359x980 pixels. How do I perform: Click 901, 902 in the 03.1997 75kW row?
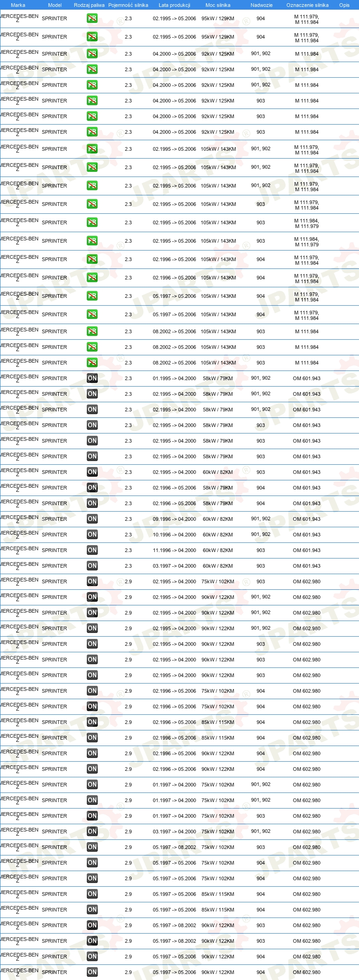pos(261,831)
